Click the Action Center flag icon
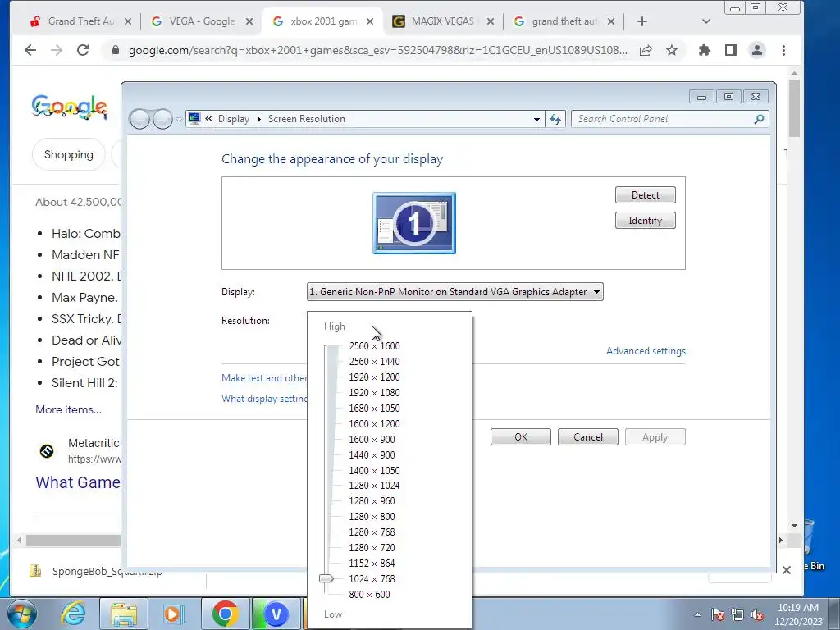The height and width of the screenshot is (630, 840). (x=717, y=614)
